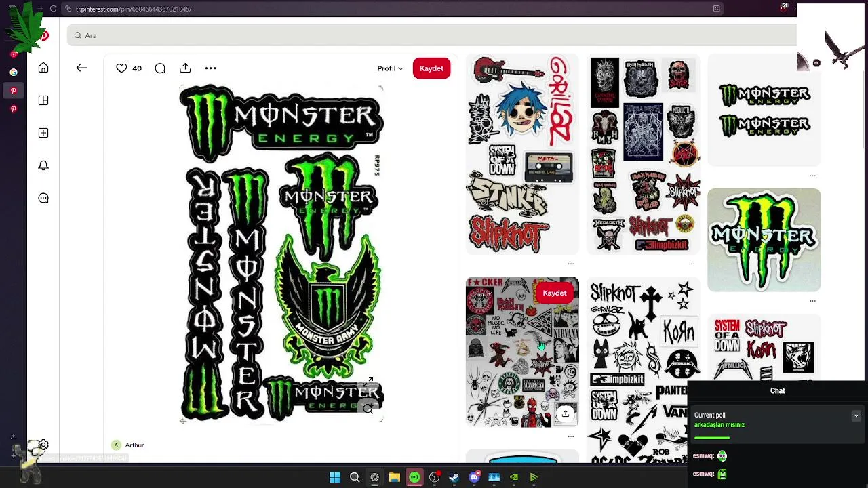The width and height of the screenshot is (868, 488).
Task: Open Pinterest settings gear icon
Action: [x=43, y=445]
